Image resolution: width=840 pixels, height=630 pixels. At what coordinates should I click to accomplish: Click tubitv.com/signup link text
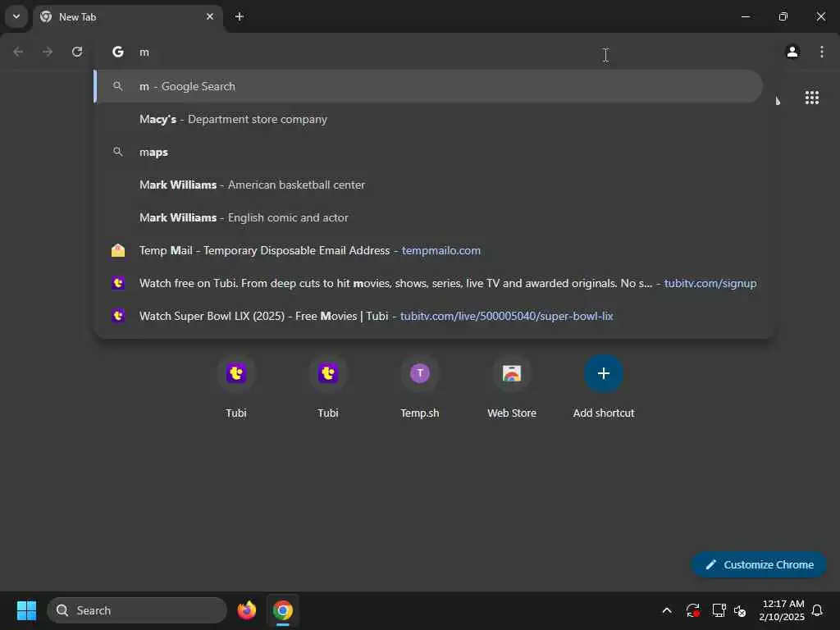pyautogui.click(x=710, y=283)
